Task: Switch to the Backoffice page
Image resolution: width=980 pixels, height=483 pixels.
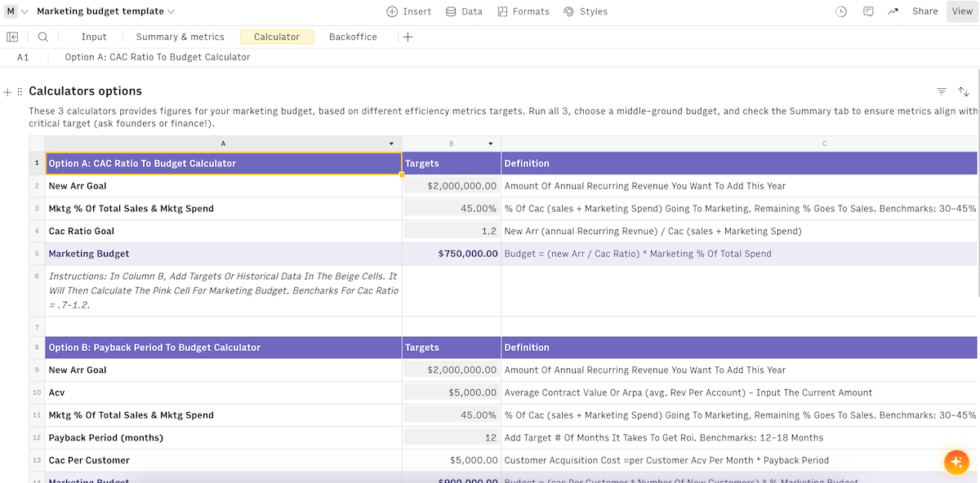Action: [x=353, y=37]
